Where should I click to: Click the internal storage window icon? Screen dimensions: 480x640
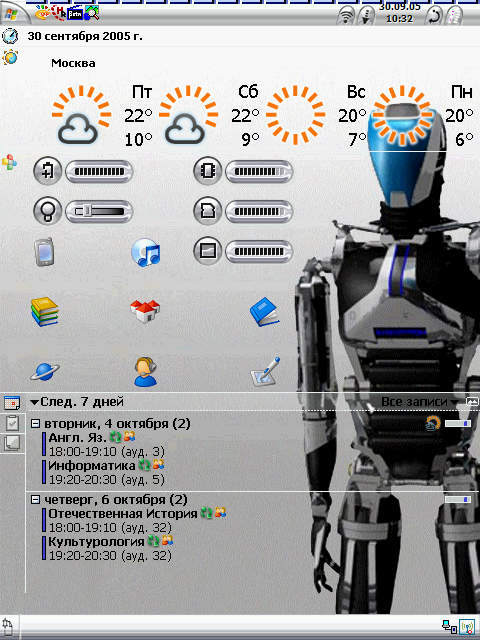208,251
